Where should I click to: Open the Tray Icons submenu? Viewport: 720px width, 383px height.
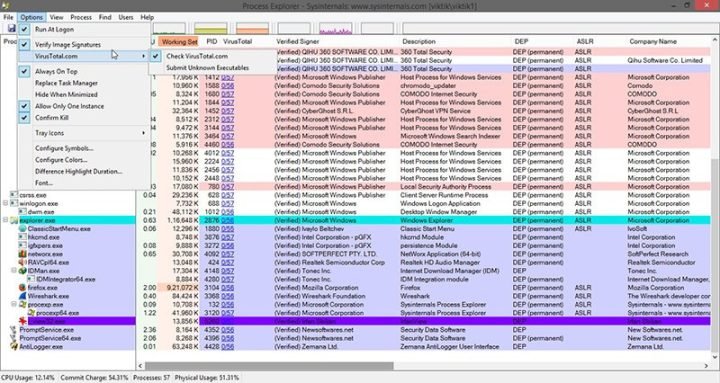pos(85,133)
